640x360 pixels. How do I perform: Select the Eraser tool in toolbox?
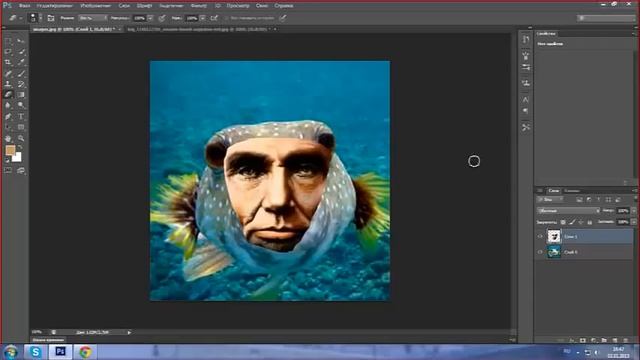pyautogui.click(x=8, y=95)
